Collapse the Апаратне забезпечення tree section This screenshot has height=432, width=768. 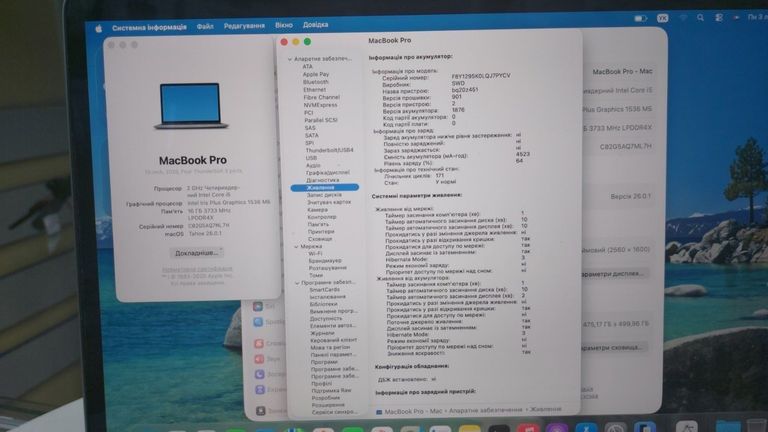290,59
